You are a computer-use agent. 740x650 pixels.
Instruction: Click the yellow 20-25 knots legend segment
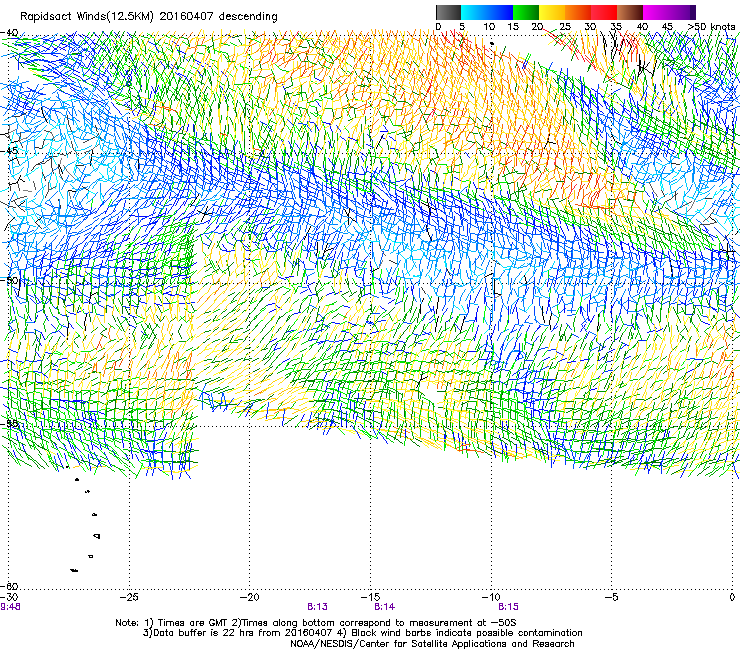coord(552,12)
